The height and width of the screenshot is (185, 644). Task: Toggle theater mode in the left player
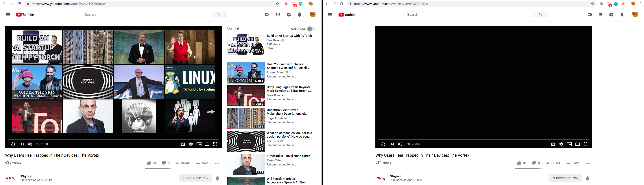point(207,144)
